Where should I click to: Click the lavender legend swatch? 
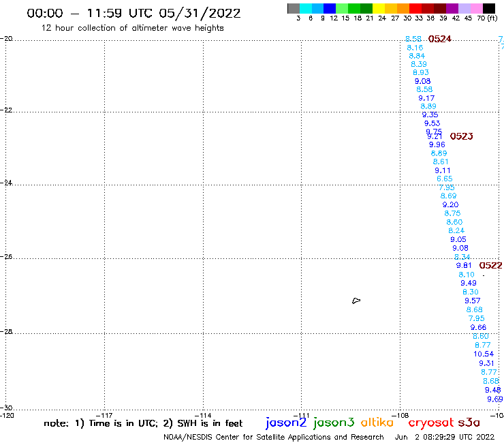tap(464, 8)
